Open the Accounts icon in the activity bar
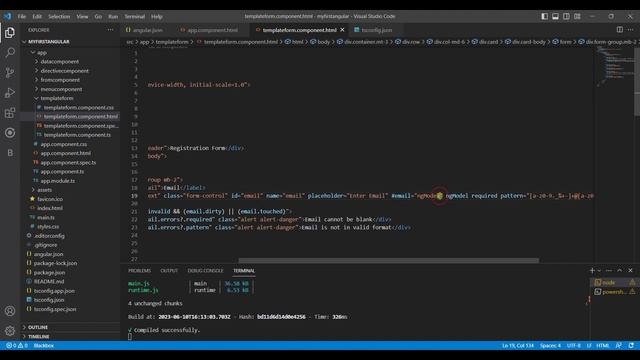The height and width of the screenshot is (360, 640). point(10,311)
